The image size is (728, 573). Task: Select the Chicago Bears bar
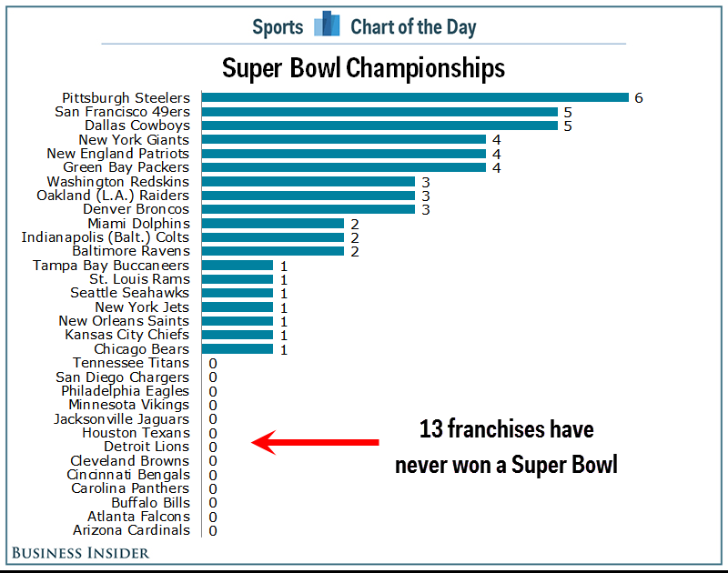[238, 349]
